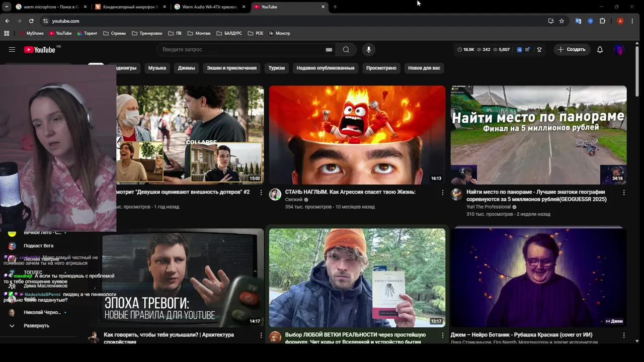Reload the page
644x362 pixels.
[x=31, y=21]
